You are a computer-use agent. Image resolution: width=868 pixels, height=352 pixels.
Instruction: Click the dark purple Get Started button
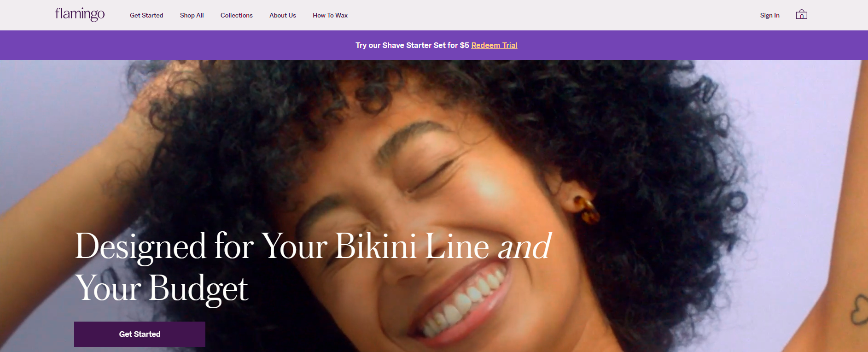(x=140, y=334)
